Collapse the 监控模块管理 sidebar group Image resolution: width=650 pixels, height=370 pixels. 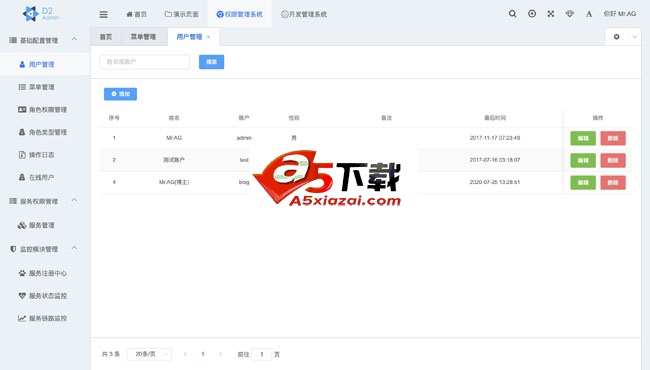click(45, 249)
